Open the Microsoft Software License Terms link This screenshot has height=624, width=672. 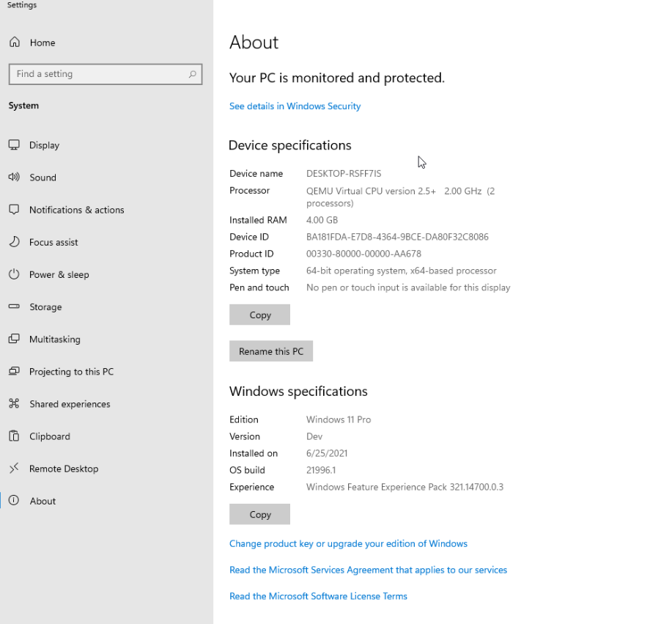318,595
